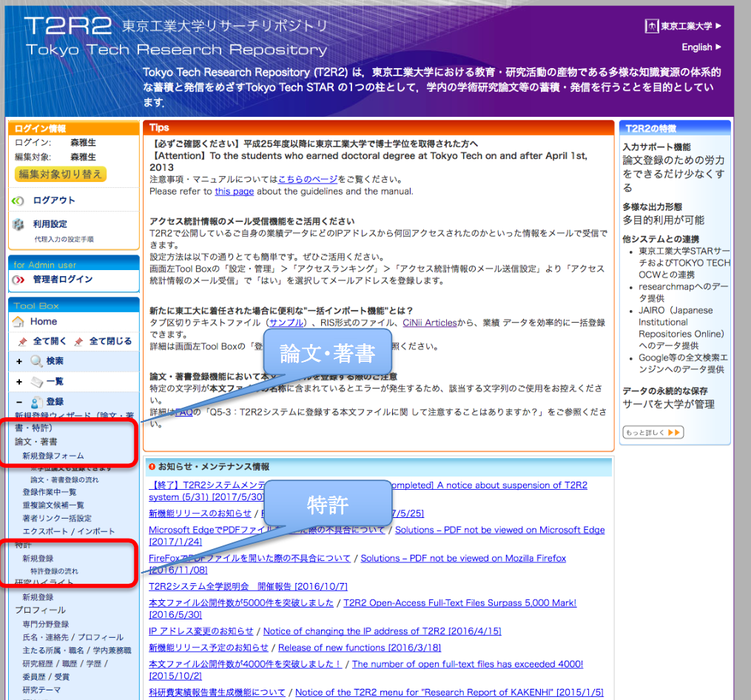Open the サンプル link
The image size is (751, 700).
(x=286, y=323)
